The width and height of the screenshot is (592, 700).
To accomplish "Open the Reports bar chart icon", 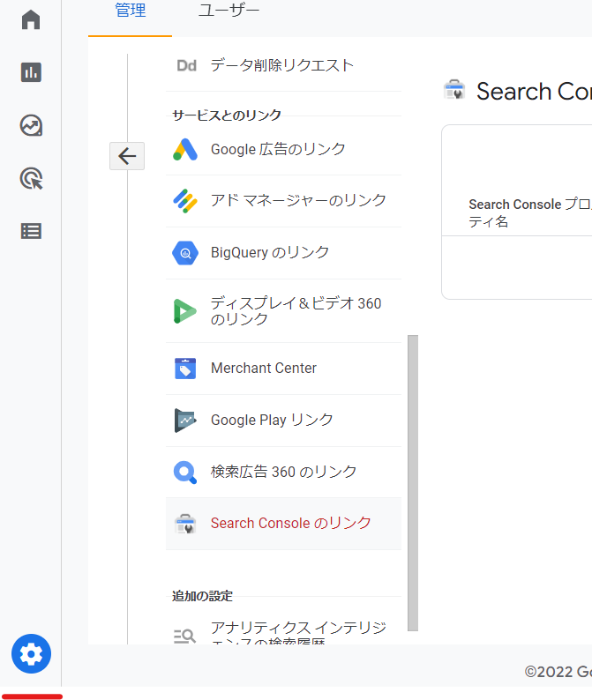I will click(x=31, y=72).
